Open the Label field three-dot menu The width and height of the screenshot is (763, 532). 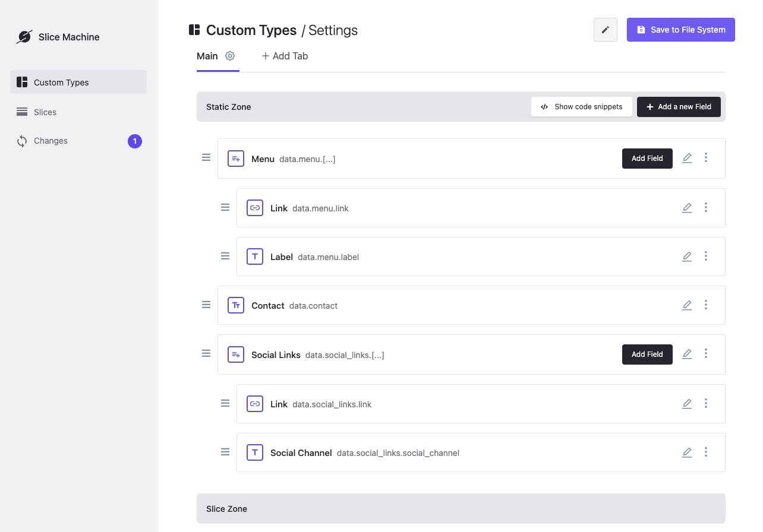pos(706,256)
